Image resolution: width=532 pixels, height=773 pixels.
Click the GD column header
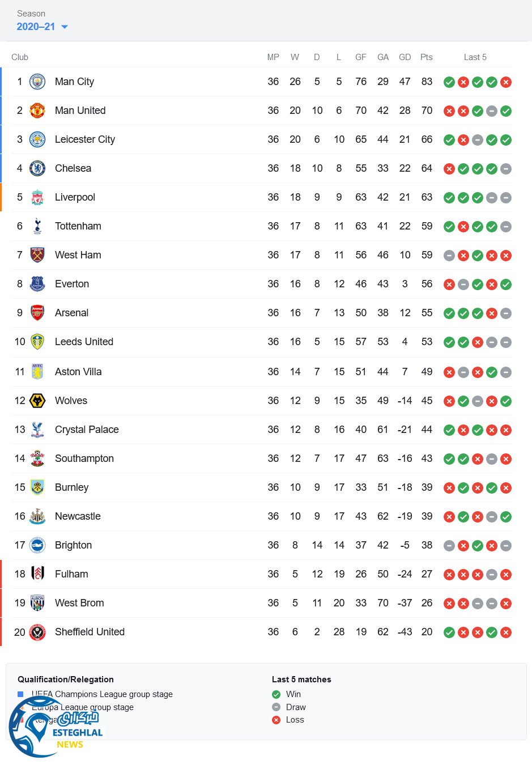tap(405, 57)
